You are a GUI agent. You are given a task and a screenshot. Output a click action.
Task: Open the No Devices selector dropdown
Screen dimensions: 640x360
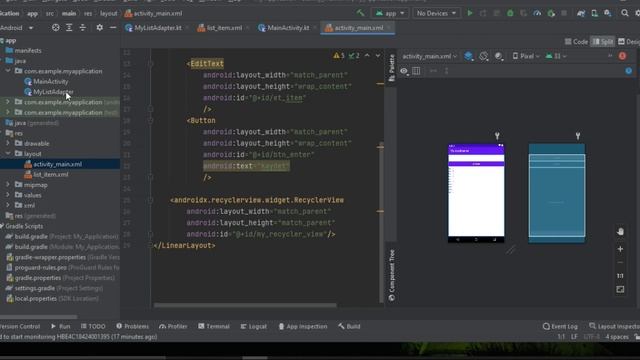[436, 13]
